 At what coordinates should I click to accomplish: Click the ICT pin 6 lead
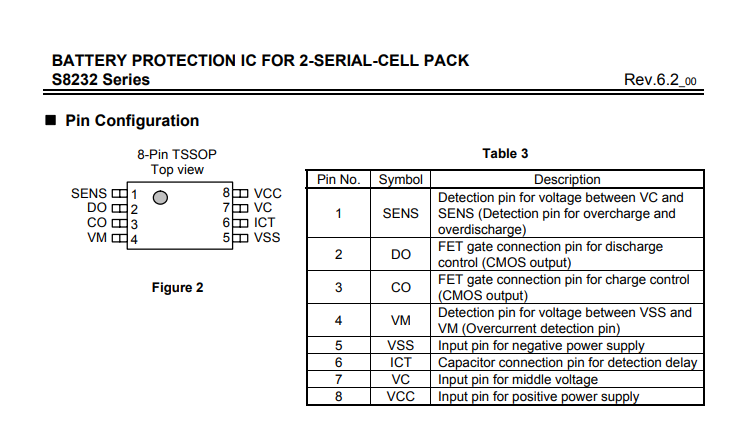240,223
